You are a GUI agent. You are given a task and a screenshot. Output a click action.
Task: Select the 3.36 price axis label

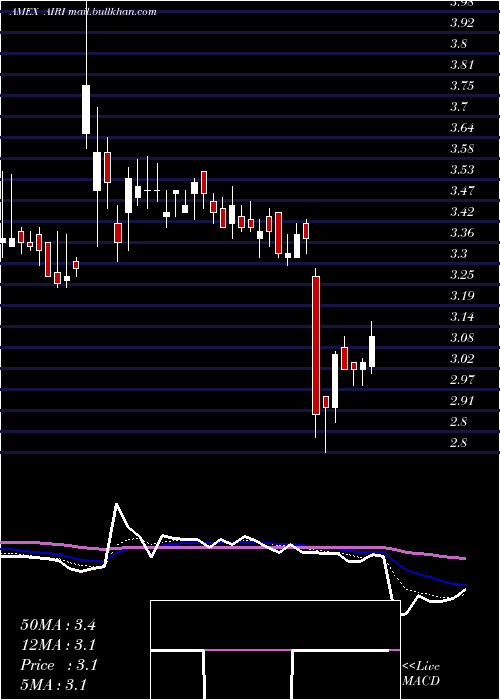pos(462,233)
